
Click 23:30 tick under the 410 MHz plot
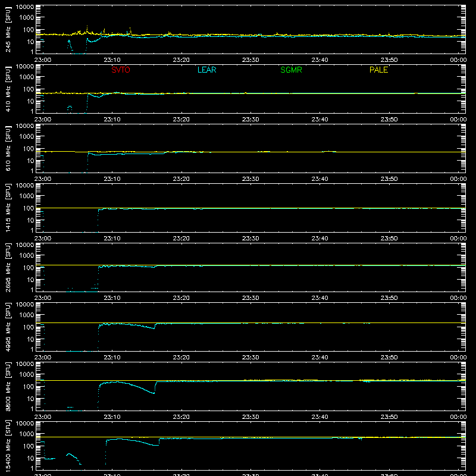250,120
